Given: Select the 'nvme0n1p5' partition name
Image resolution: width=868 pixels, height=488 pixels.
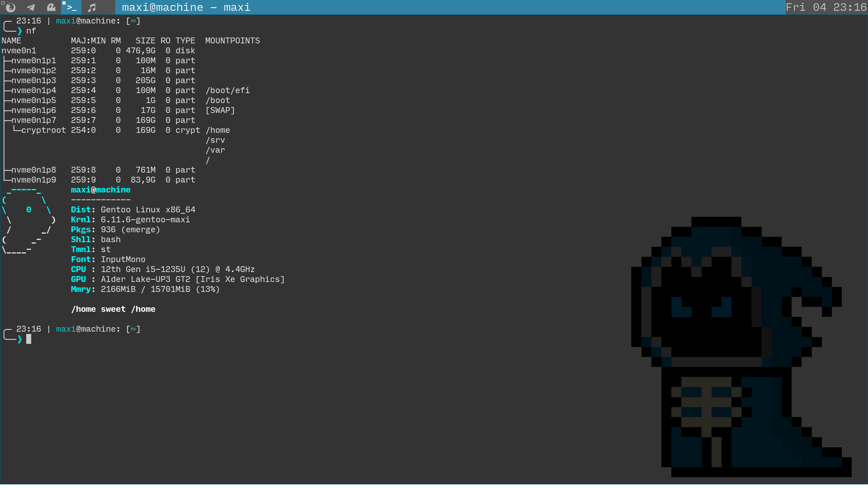Looking at the screenshot, I should [x=33, y=100].
